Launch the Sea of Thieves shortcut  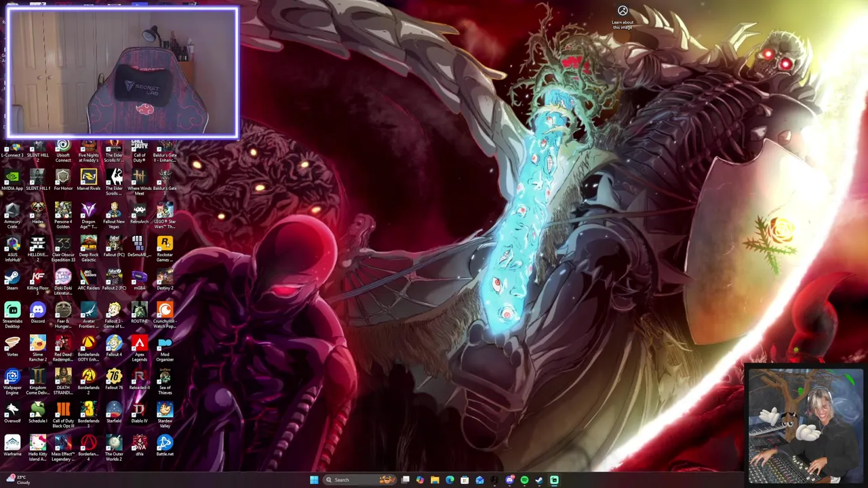tap(165, 382)
